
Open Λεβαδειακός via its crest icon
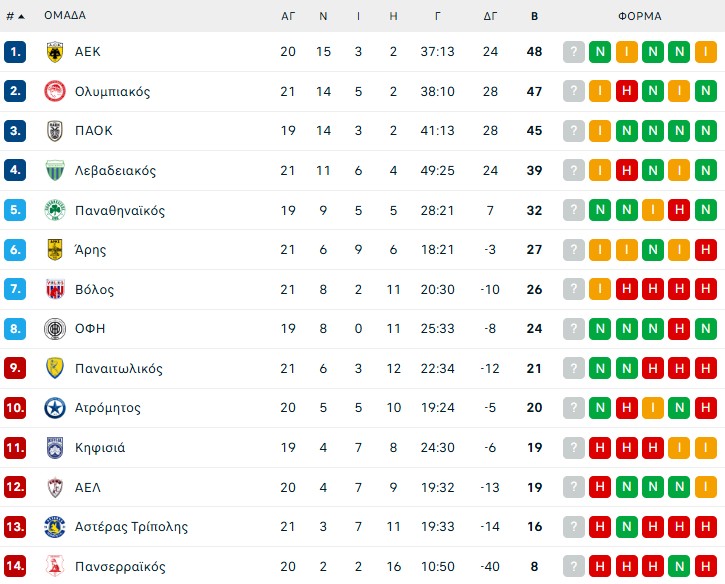[x=54, y=171]
